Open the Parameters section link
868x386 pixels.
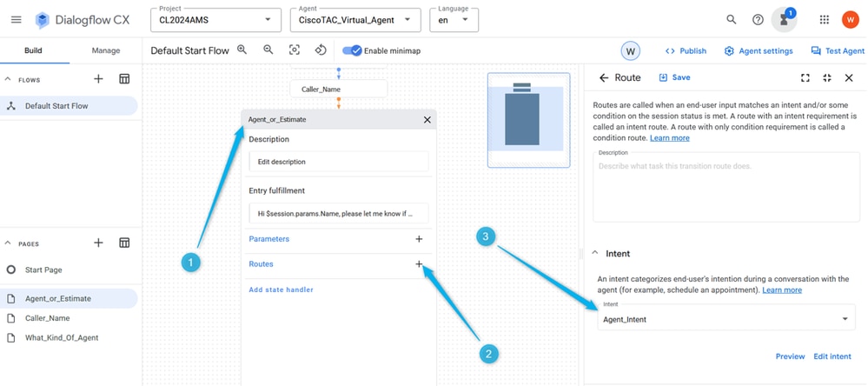[x=269, y=239]
